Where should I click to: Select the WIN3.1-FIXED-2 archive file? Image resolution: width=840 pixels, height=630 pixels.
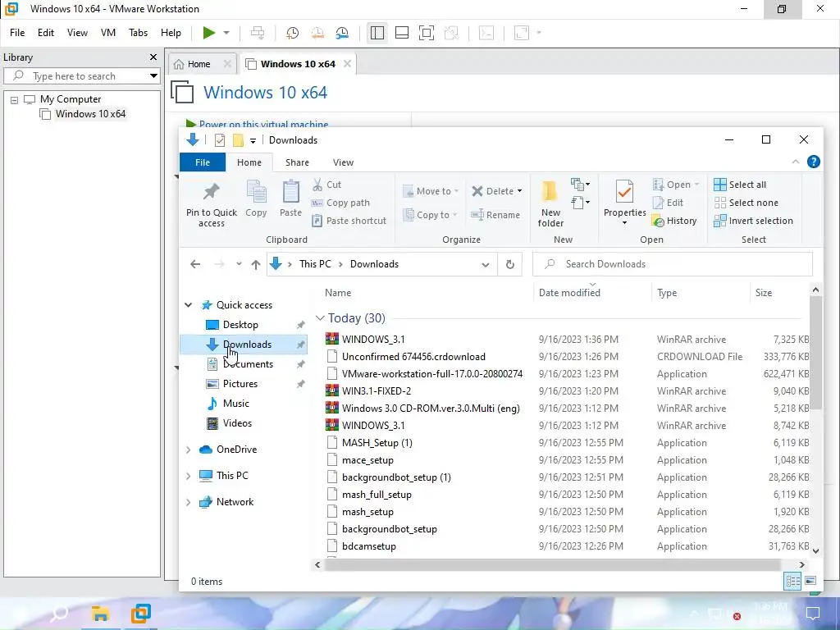click(x=376, y=391)
